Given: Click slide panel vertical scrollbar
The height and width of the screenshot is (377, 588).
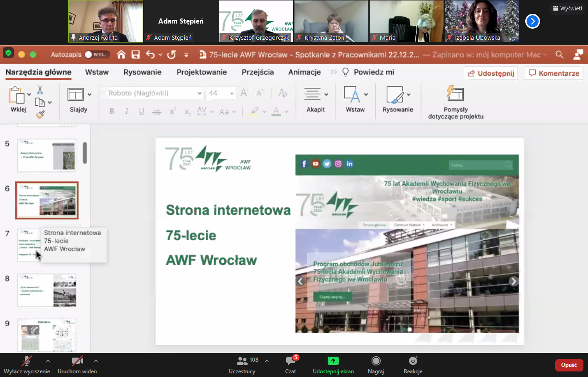Looking at the screenshot, I should tap(85, 153).
